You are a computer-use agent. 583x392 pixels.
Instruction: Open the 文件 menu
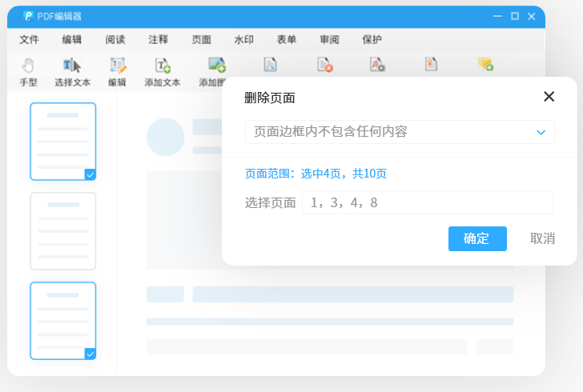pyautogui.click(x=29, y=39)
